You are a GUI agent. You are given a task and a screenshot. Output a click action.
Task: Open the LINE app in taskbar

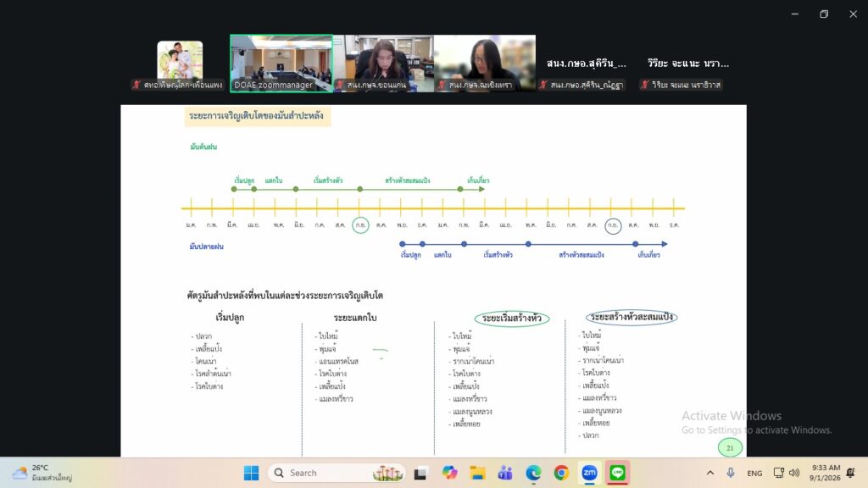(x=617, y=473)
